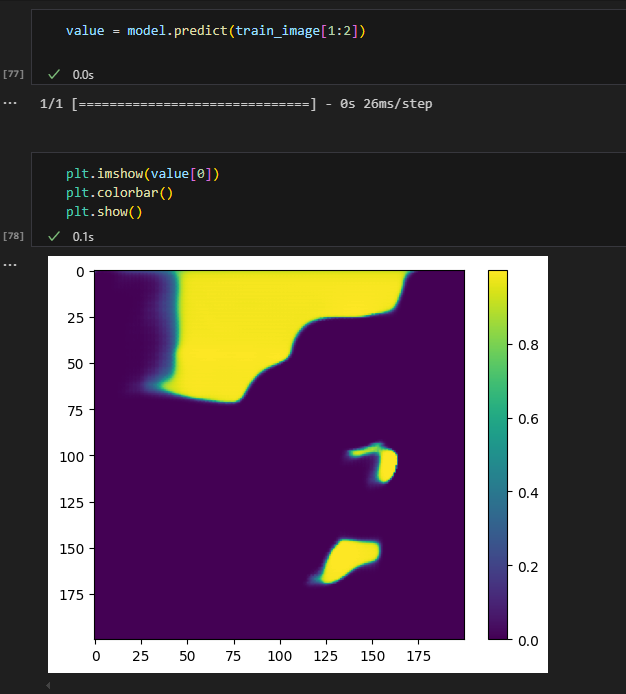
Task: Open output options ellipsis for cell 78
Action: (x=10, y=265)
